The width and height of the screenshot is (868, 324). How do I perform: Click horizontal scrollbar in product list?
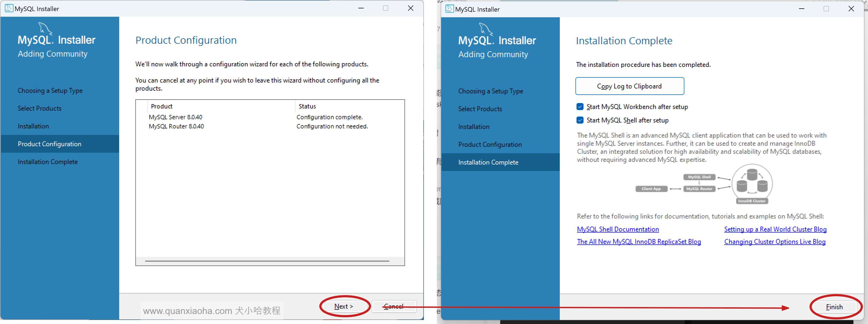(267, 261)
